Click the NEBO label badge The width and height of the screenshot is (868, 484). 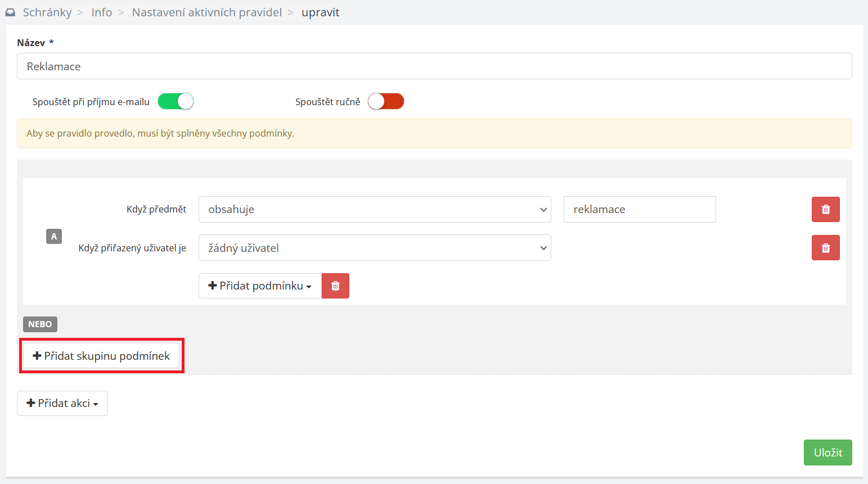point(40,324)
